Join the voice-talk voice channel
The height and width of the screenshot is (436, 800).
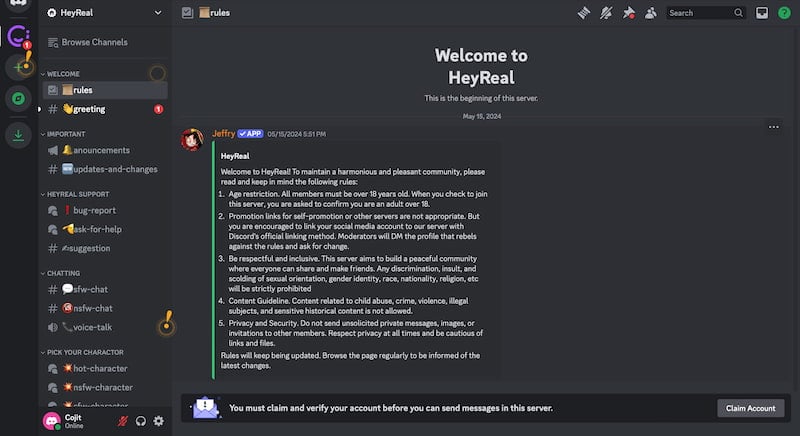pyautogui.click(x=105, y=327)
